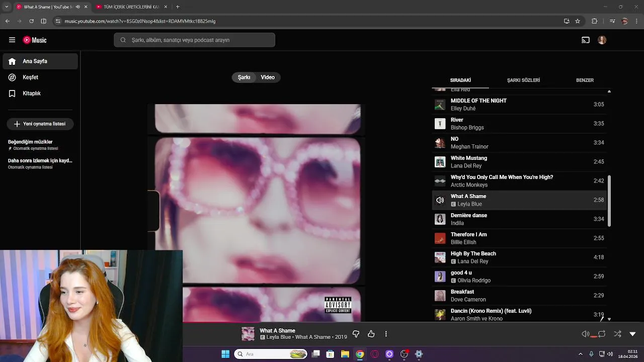
Task: Click the player bar volume icon
Action: [586, 334]
